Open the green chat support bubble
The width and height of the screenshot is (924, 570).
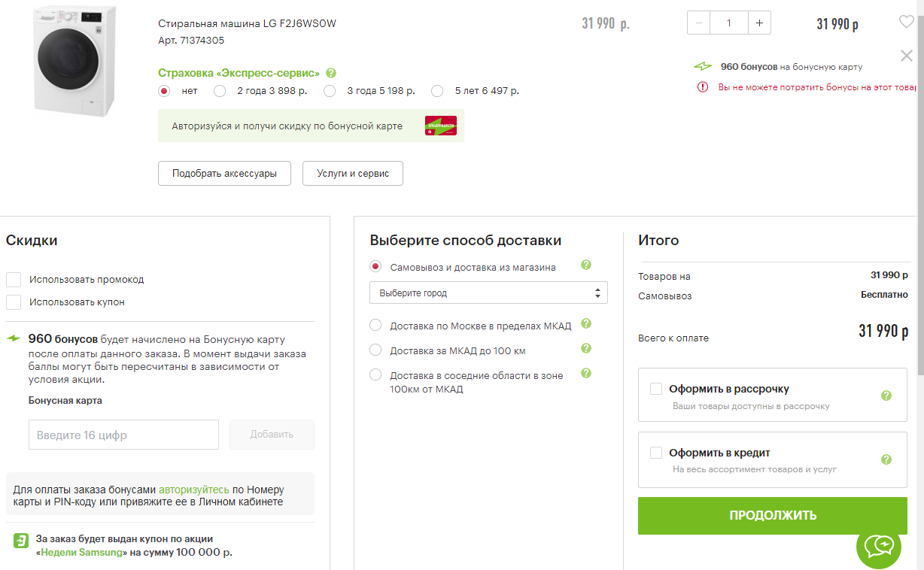coord(878,545)
